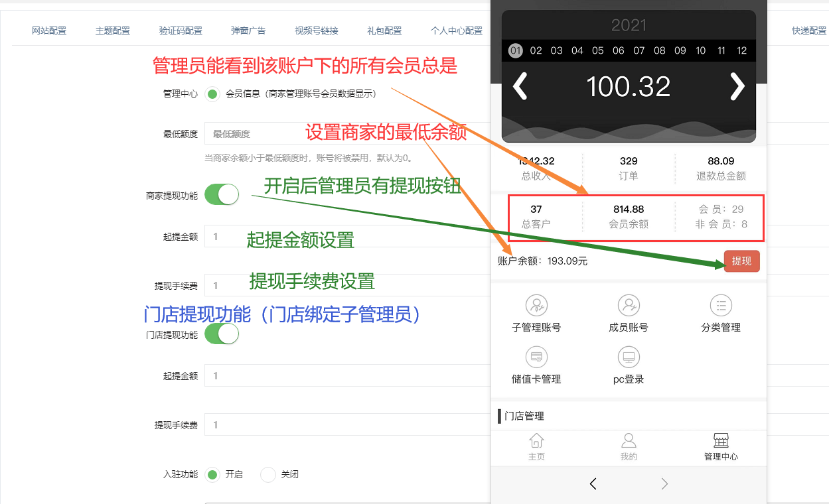This screenshot has width=829, height=504.
Task: Open the 子管理账号 icon
Action: point(536,306)
